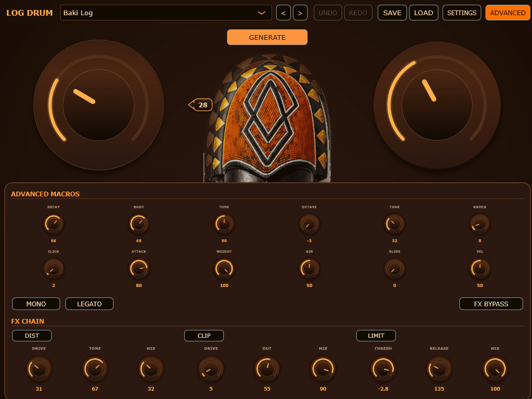Click the UNDO button
This screenshot has width=532, height=399.
point(328,13)
